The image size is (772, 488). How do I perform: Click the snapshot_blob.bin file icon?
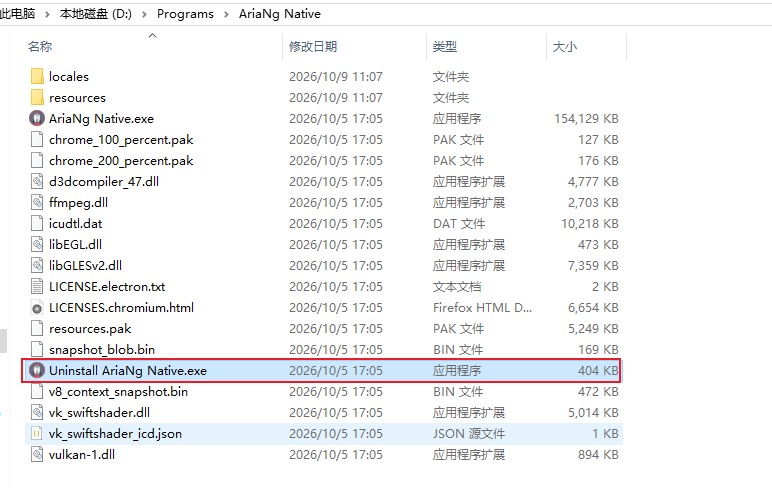(37, 350)
